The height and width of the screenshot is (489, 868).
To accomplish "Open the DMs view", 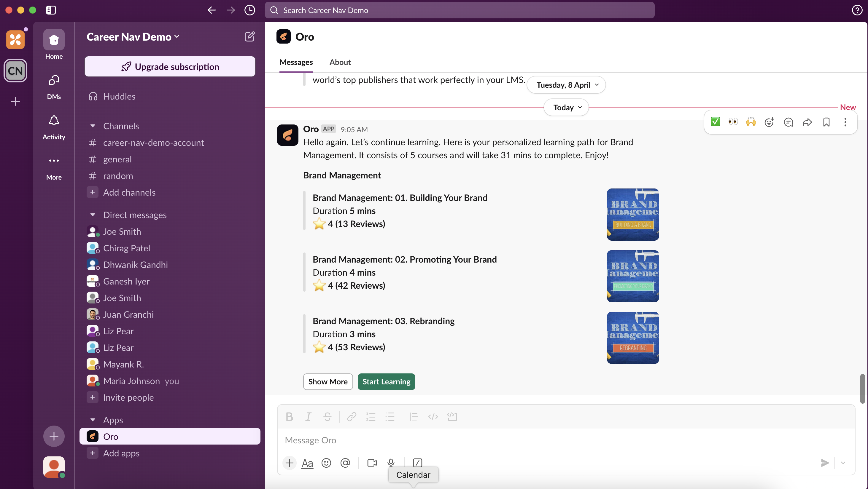I will pyautogui.click(x=54, y=87).
